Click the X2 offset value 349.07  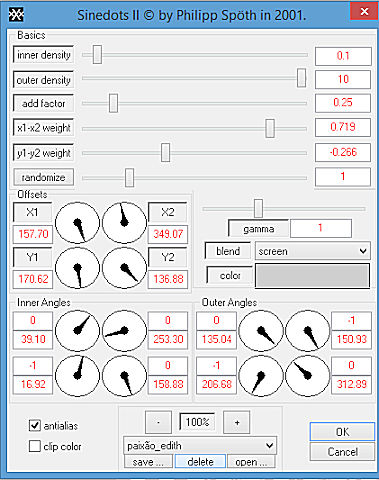168,234
